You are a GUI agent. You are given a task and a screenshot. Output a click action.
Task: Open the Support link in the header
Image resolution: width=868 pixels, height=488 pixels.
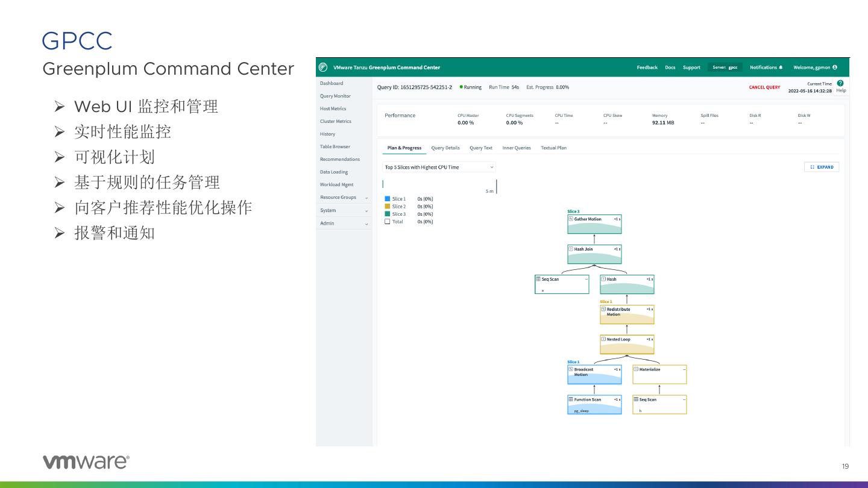pyautogui.click(x=691, y=67)
